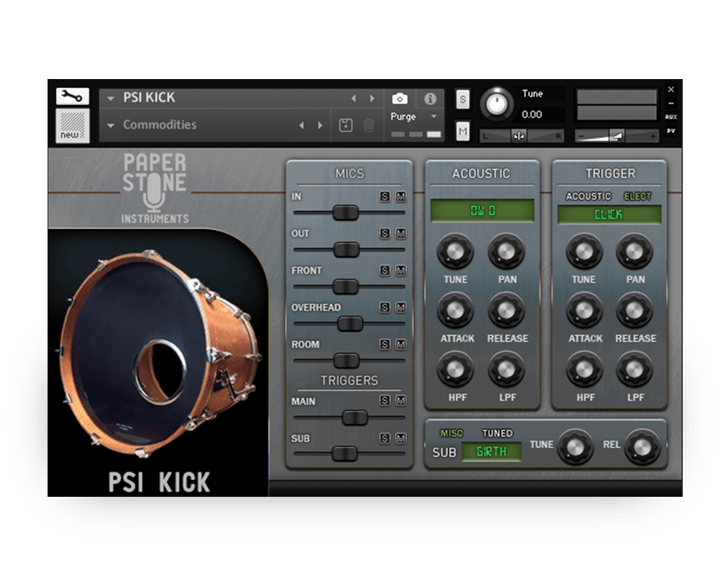728x575 pixels.
Task: Click the trash delete preset icon
Action: tap(369, 125)
